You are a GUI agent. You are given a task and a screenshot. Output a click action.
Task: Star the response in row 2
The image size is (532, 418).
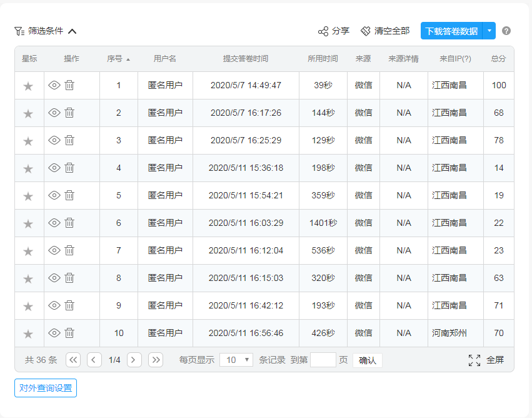click(x=28, y=113)
